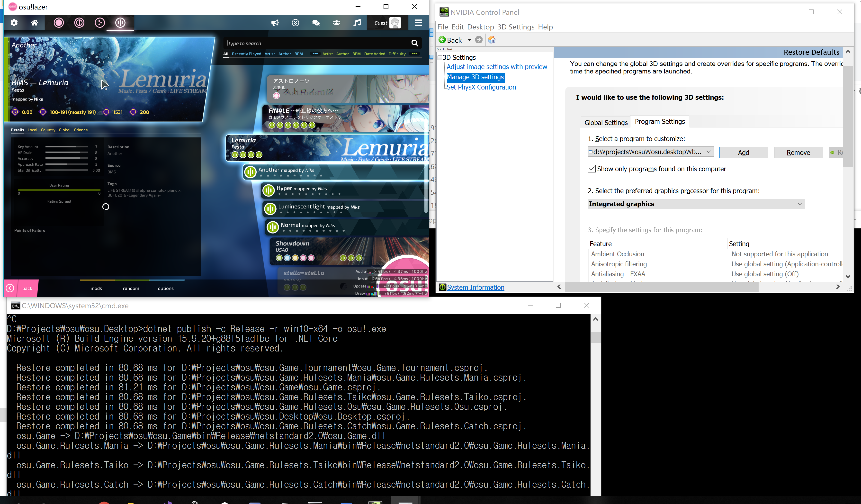The width and height of the screenshot is (861, 504).
Task: Open the music note player icon
Action: point(357,23)
